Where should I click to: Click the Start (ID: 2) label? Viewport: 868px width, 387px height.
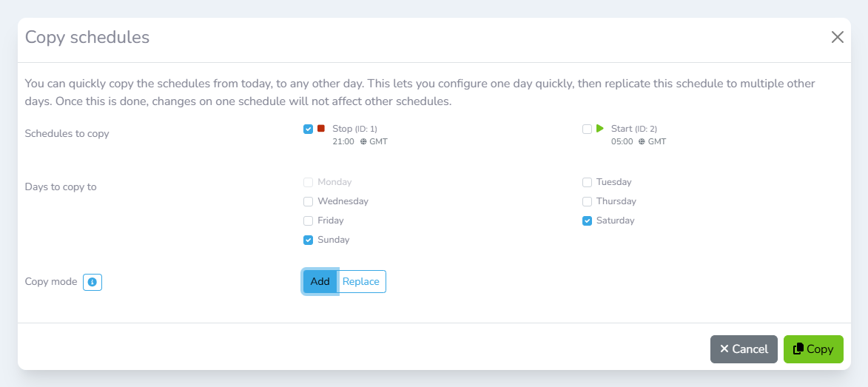tap(633, 129)
